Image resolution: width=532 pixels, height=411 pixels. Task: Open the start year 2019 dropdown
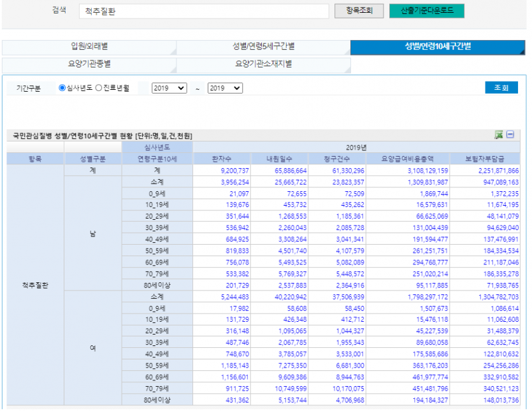[x=169, y=89]
